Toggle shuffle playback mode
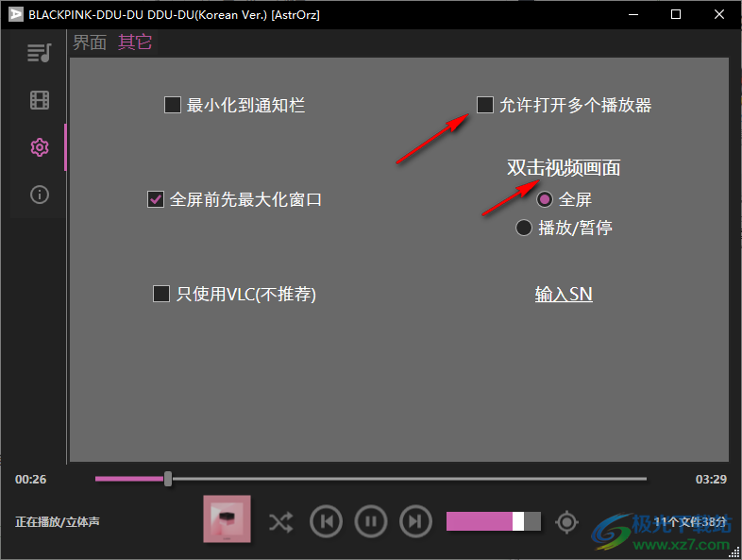 [x=280, y=522]
